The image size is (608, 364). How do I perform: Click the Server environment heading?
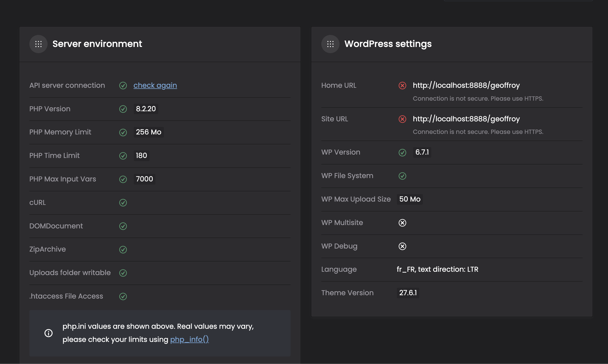pyautogui.click(x=97, y=44)
